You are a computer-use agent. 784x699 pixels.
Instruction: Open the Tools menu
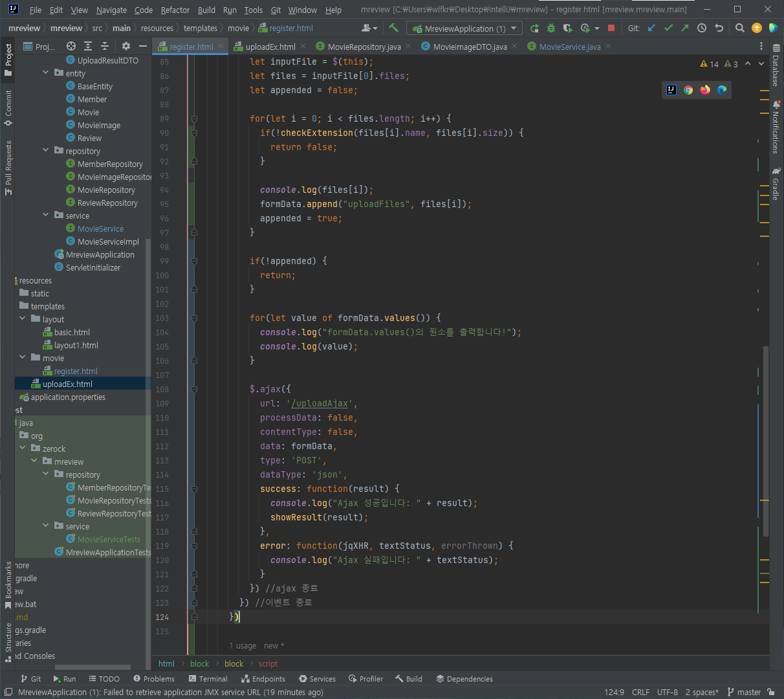254,10
